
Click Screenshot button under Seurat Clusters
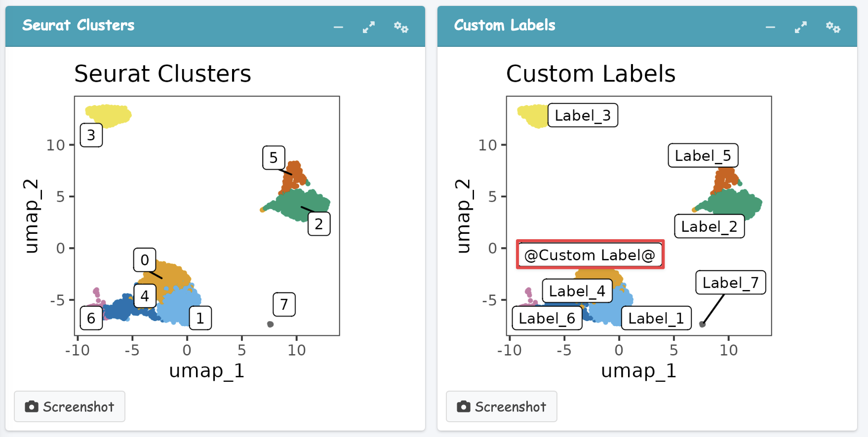click(x=70, y=406)
